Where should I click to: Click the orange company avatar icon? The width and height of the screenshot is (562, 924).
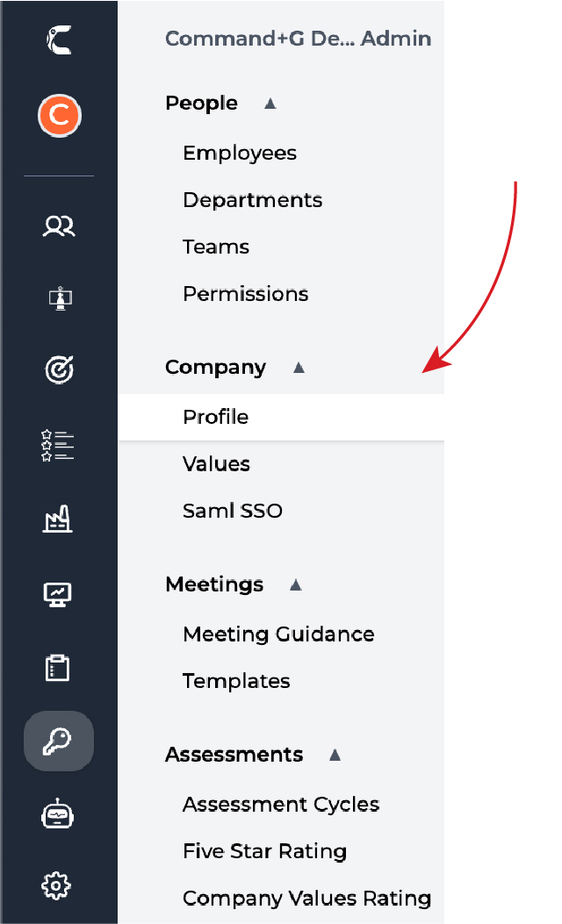(59, 116)
